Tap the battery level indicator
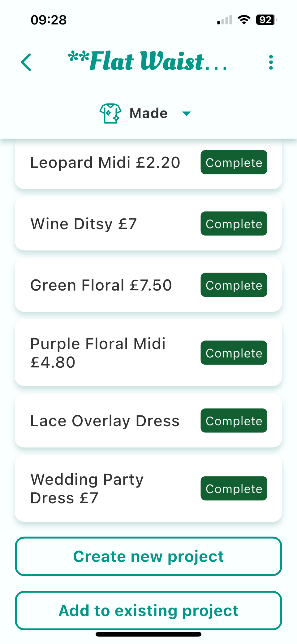This screenshot has width=297, height=644. click(x=266, y=20)
